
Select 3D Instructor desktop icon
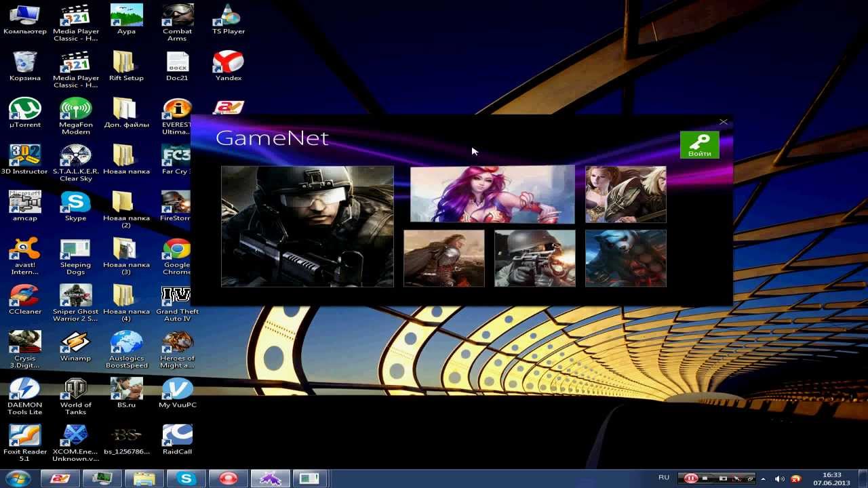25,160
